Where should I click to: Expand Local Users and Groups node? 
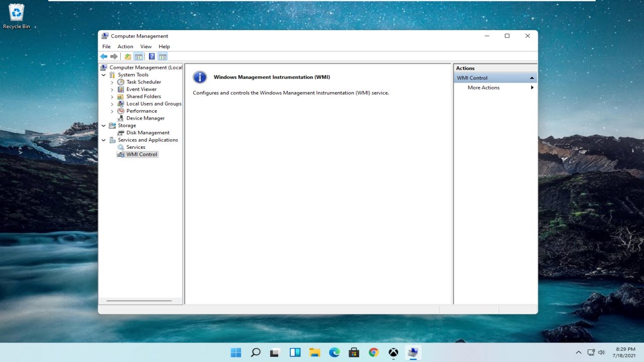(112, 104)
